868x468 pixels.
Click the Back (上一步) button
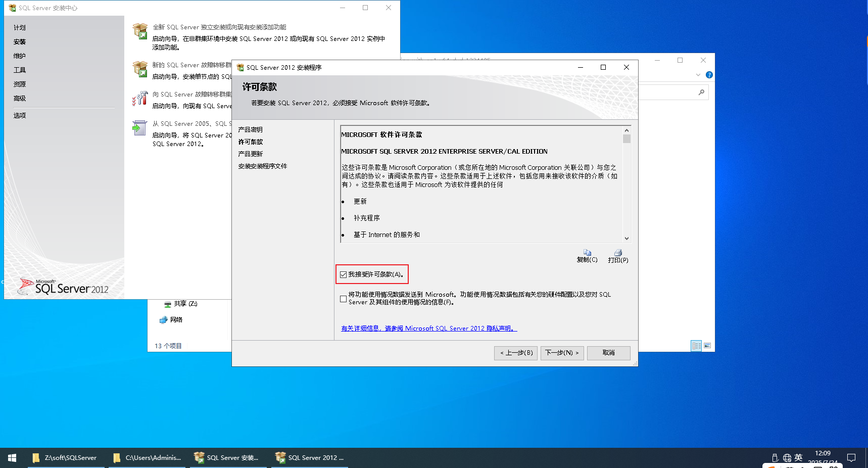[x=516, y=353]
